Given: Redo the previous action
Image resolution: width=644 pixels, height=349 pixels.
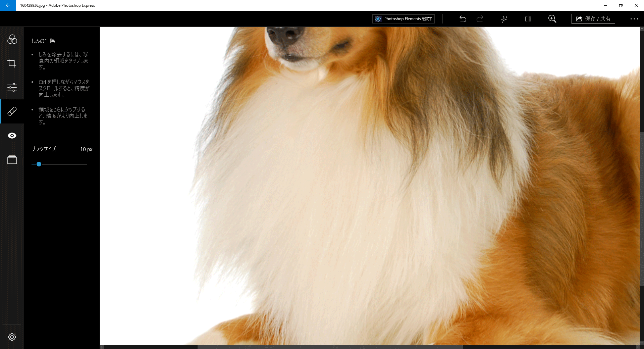Looking at the screenshot, I should click(480, 19).
